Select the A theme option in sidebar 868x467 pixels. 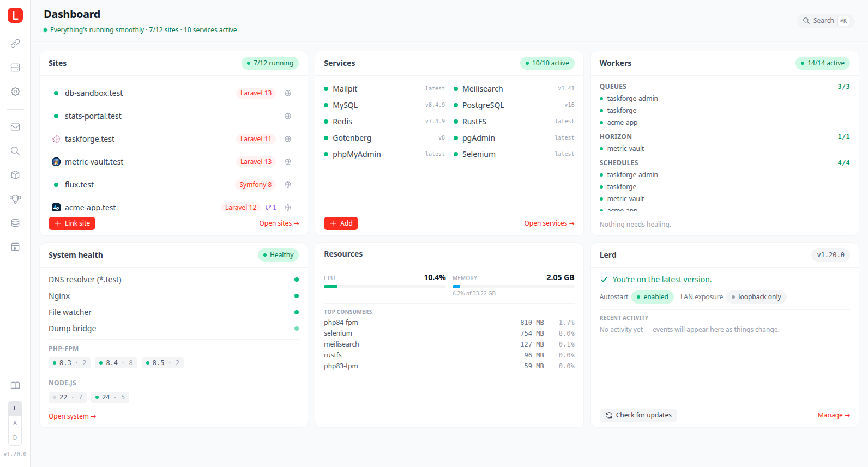point(15,423)
